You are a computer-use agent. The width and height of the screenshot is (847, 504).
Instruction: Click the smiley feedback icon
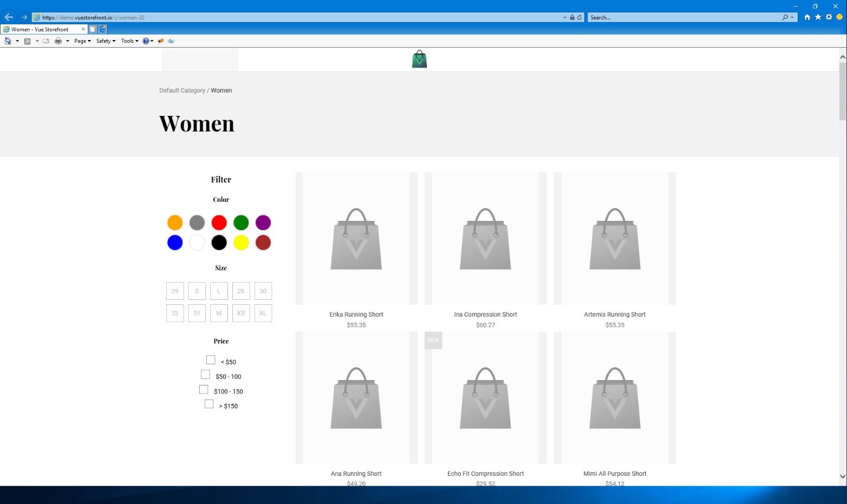pos(839,17)
